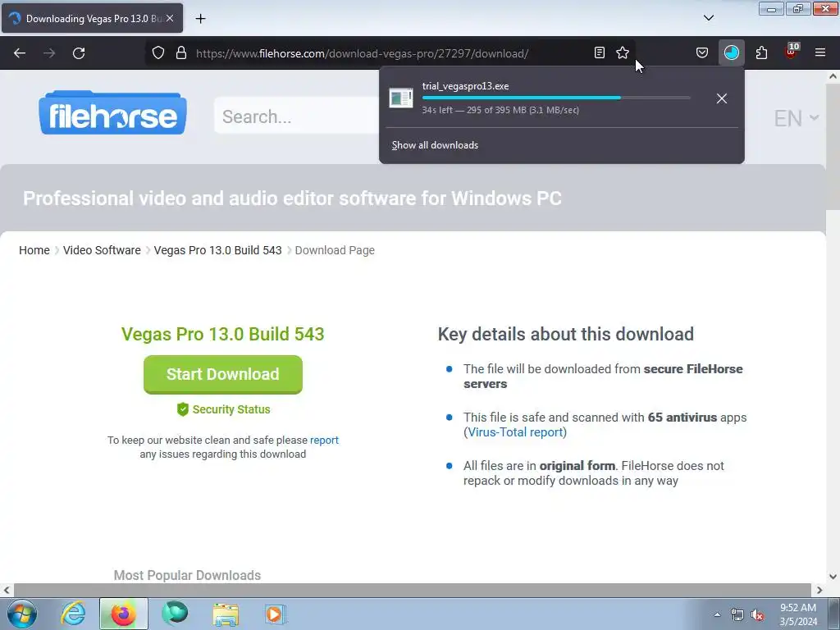Focus the Search... input field
This screenshot has width=840, height=630.
tap(296, 116)
